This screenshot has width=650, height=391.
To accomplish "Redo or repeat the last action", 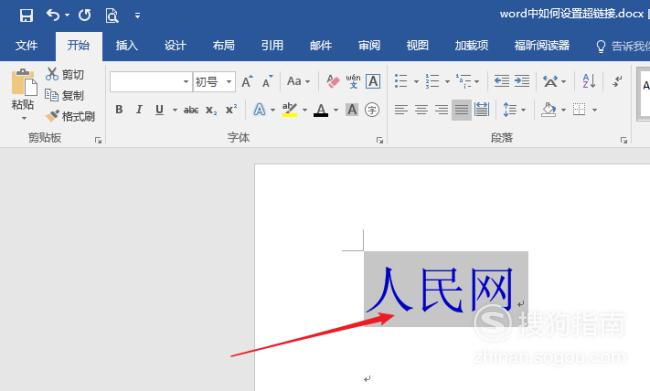I will (85, 15).
